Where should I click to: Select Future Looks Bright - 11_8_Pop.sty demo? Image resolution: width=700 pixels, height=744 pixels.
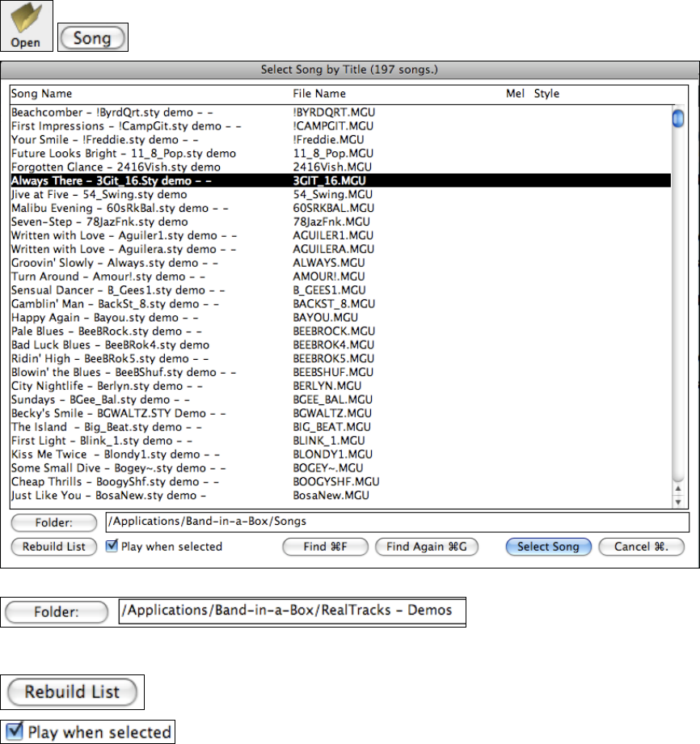pos(340,154)
